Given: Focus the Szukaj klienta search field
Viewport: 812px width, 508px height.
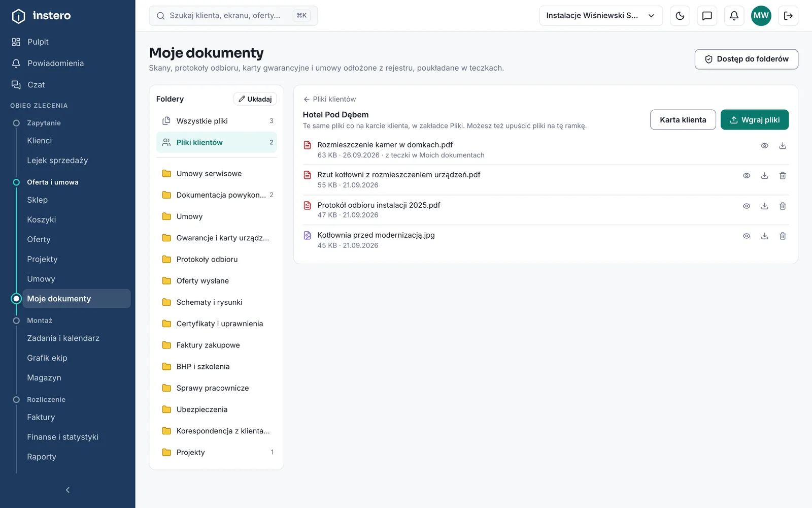Looking at the screenshot, I should click(233, 16).
